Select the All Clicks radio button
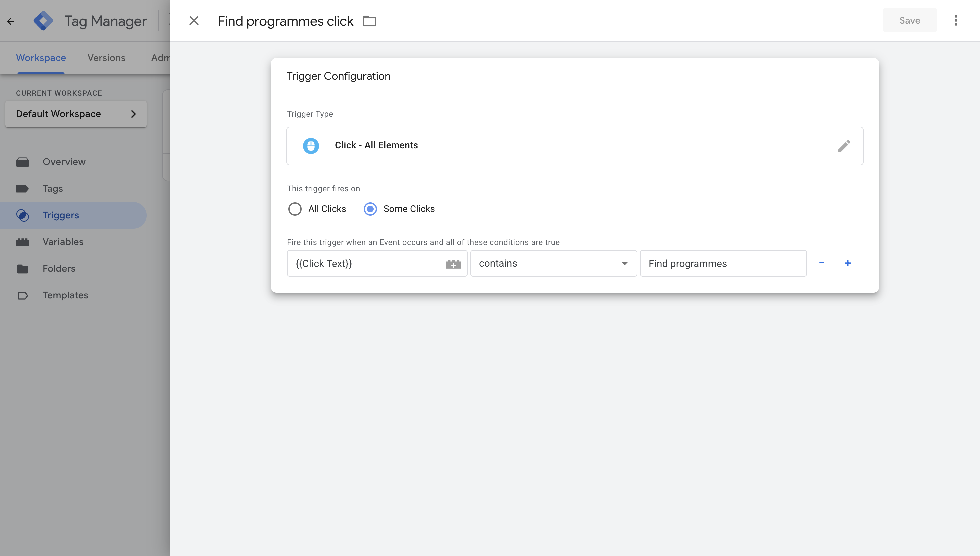This screenshot has width=980, height=556. 295,209
